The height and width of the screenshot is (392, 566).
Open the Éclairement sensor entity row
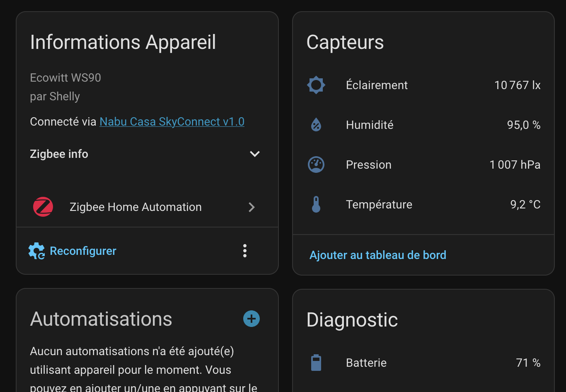[x=377, y=85]
